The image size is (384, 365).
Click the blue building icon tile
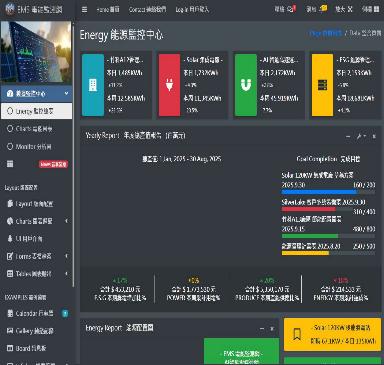93,85
